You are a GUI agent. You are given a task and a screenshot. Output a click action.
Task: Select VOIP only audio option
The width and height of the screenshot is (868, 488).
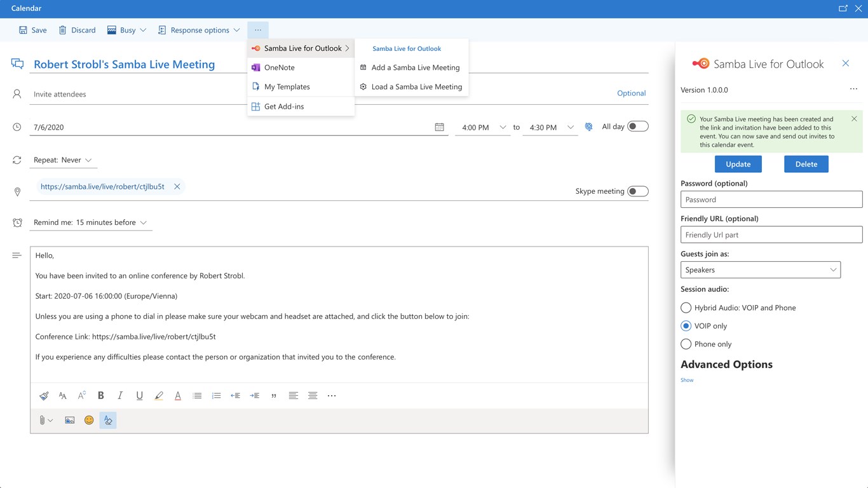click(686, 326)
